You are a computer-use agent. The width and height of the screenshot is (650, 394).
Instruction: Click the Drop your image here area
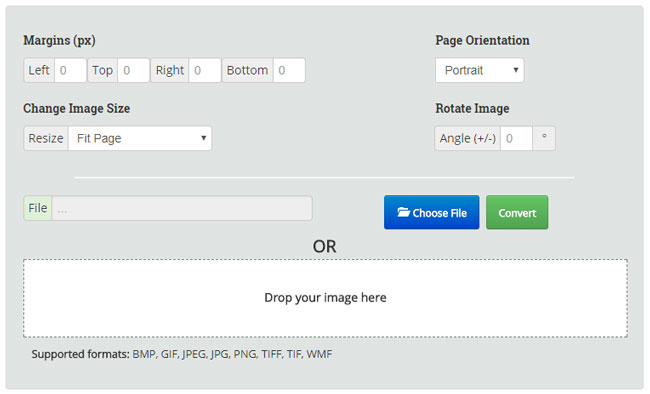[x=325, y=298]
